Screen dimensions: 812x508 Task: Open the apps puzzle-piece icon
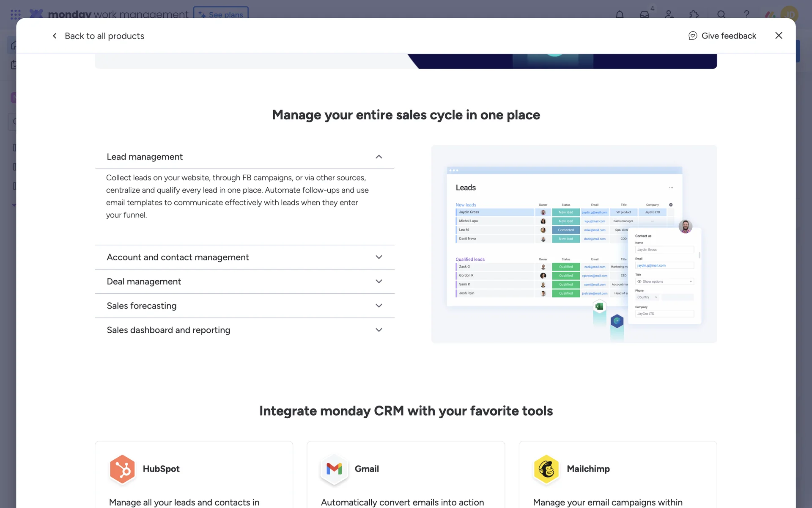tap(694, 14)
